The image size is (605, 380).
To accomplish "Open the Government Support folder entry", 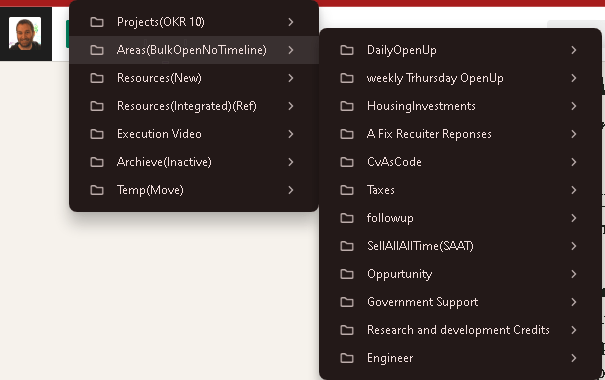I will tap(460, 302).
